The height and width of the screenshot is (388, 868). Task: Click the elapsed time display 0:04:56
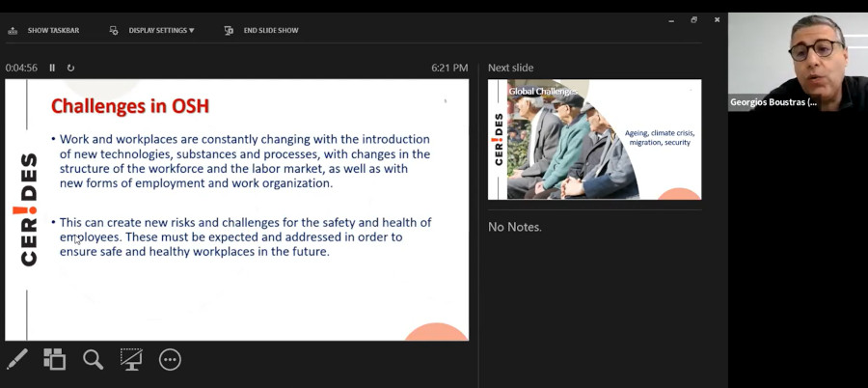click(21, 68)
